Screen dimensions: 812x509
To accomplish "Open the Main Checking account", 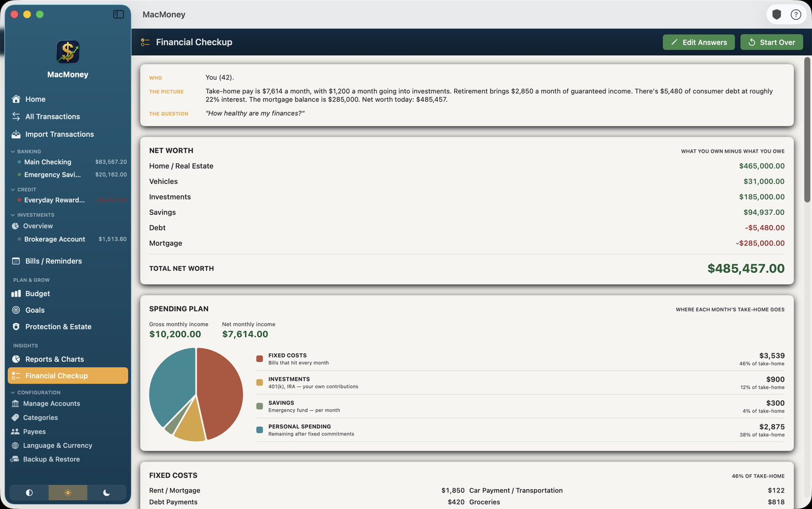I will point(72,162).
